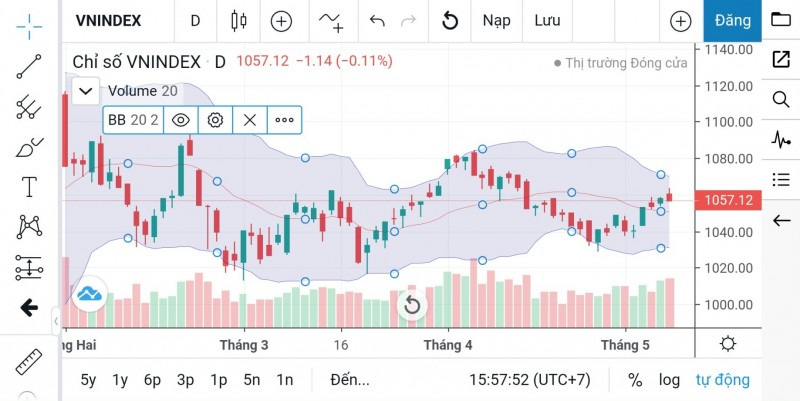Select the text annotation tool
The height and width of the screenshot is (401, 800).
pos(30,187)
